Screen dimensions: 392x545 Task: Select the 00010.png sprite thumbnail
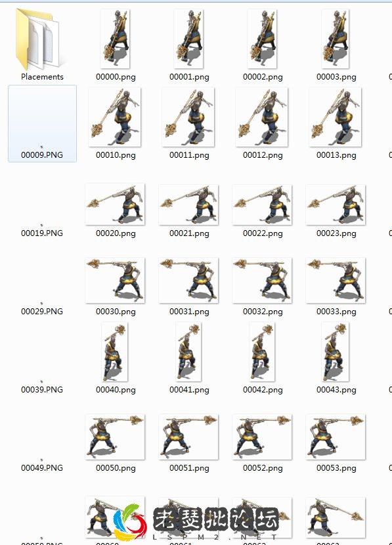114,117
